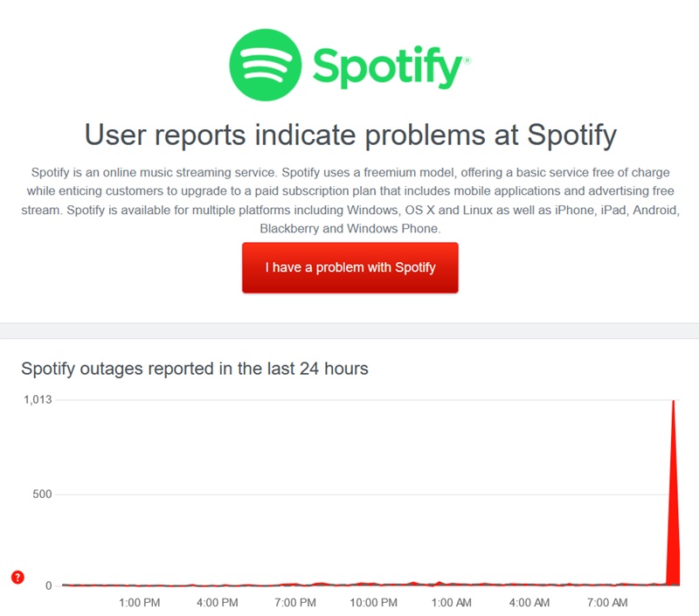The image size is (699, 616).
Task: Click the 4:00 PM time axis label
Action: pos(217,603)
